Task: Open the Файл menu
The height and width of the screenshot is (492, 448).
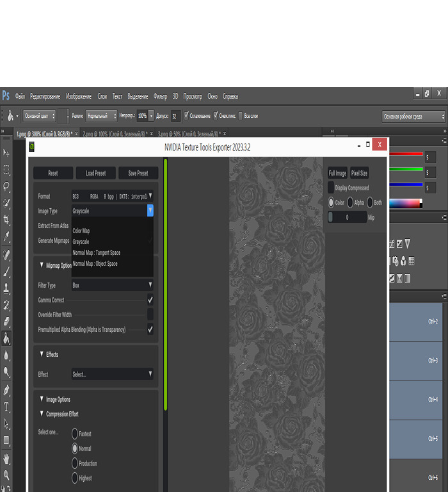Action: click(x=20, y=96)
